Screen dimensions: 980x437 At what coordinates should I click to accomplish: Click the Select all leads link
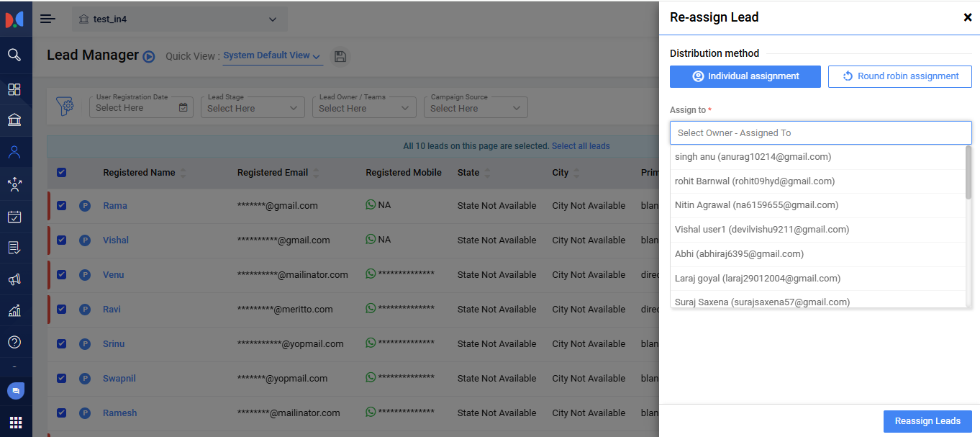pyautogui.click(x=580, y=146)
